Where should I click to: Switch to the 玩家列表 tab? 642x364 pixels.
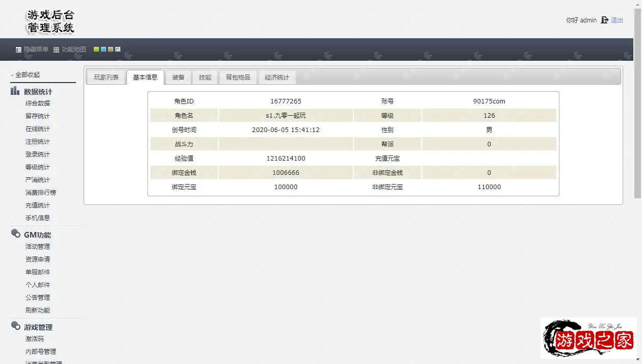[x=106, y=77]
